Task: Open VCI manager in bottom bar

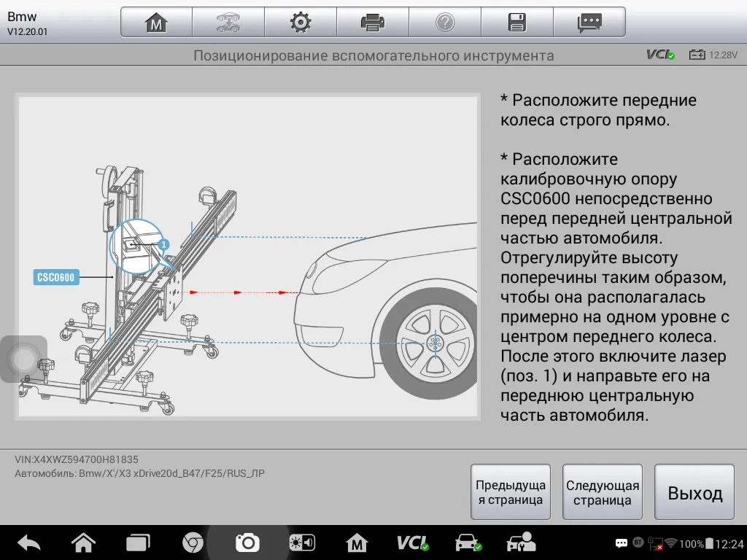Action: point(413,542)
